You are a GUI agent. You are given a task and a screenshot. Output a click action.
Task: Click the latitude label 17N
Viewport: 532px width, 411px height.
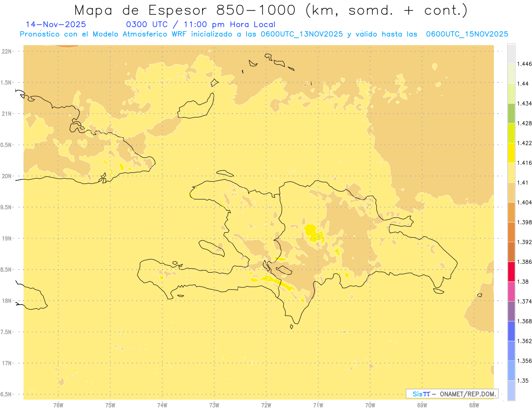[x=7, y=363]
